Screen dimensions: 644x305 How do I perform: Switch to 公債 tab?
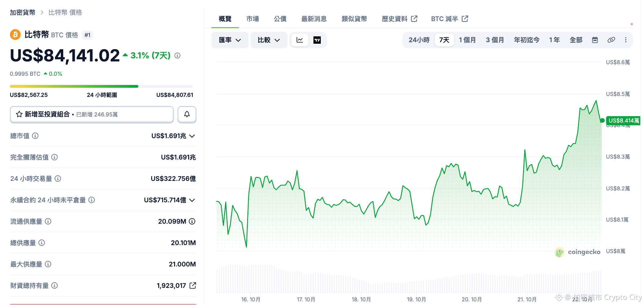pyautogui.click(x=280, y=19)
